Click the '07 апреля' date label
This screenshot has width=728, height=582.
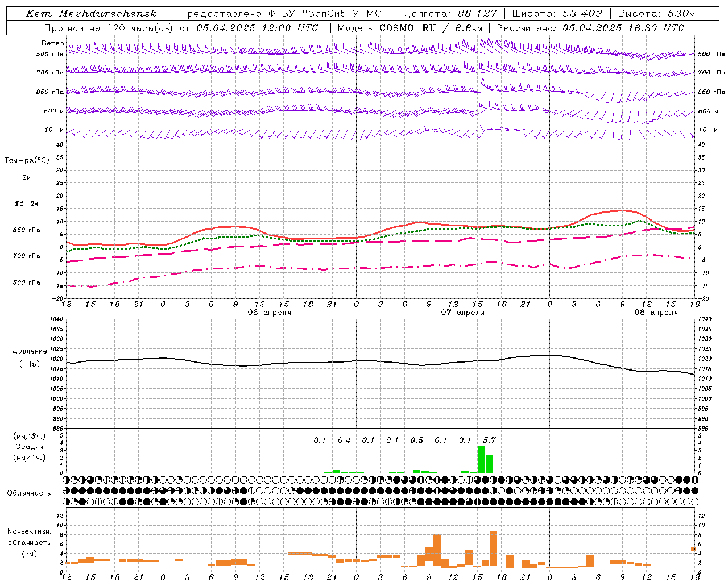click(x=463, y=313)
